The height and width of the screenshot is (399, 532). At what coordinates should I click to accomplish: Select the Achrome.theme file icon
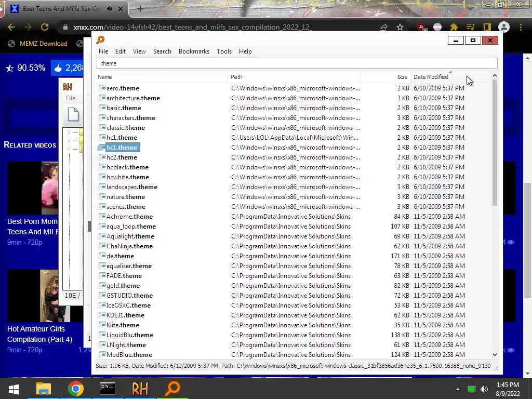coord(101,217)
